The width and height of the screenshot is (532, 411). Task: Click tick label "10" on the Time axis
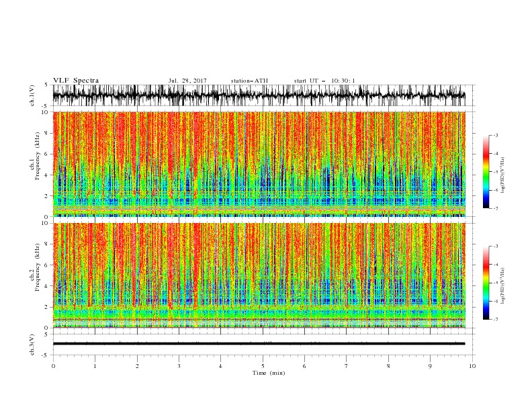pos(472,366)
